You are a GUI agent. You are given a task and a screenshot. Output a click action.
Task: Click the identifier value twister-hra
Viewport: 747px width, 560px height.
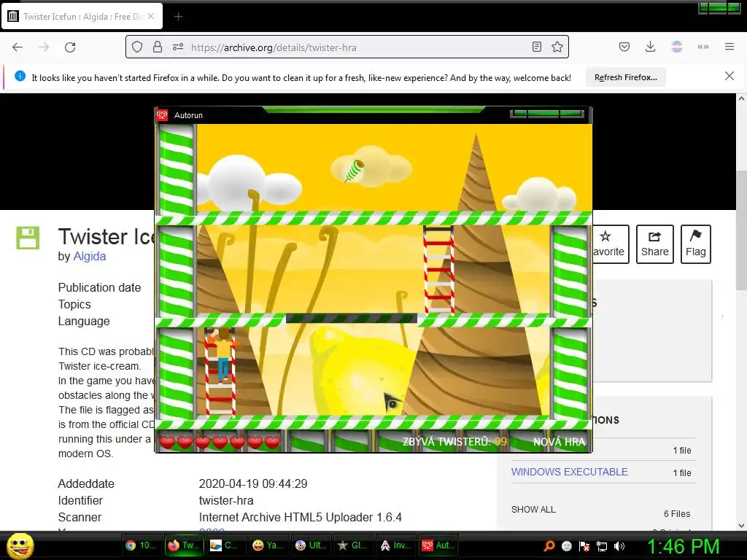226,500
